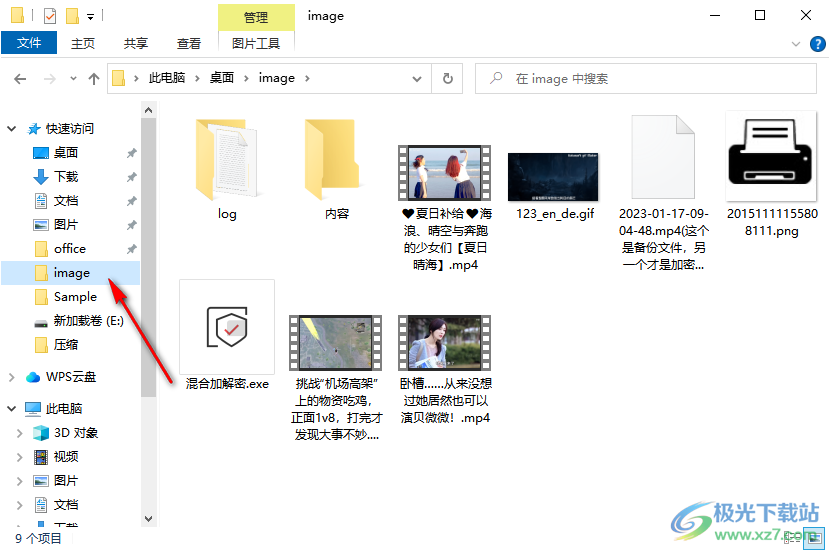Viewport: 830px width, 551px height.
Task: Open the Help question mark icon
Action: pos(817,44)
